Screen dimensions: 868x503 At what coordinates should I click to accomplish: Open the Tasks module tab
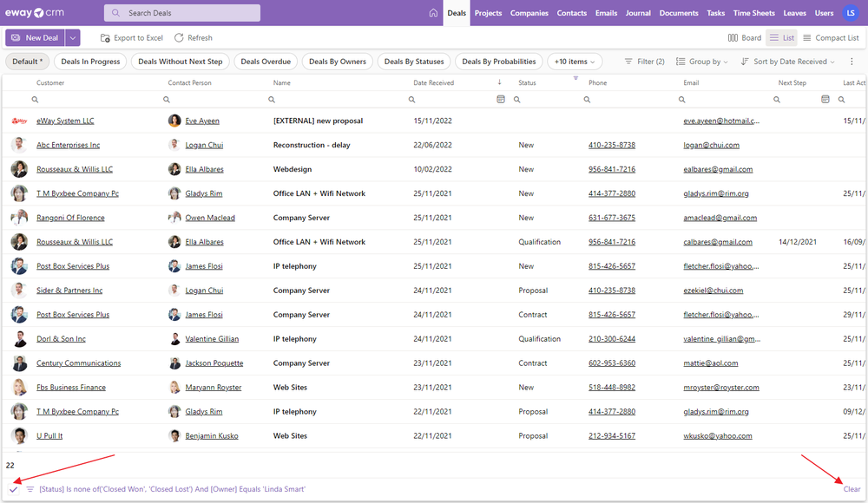tap(715, 13)
